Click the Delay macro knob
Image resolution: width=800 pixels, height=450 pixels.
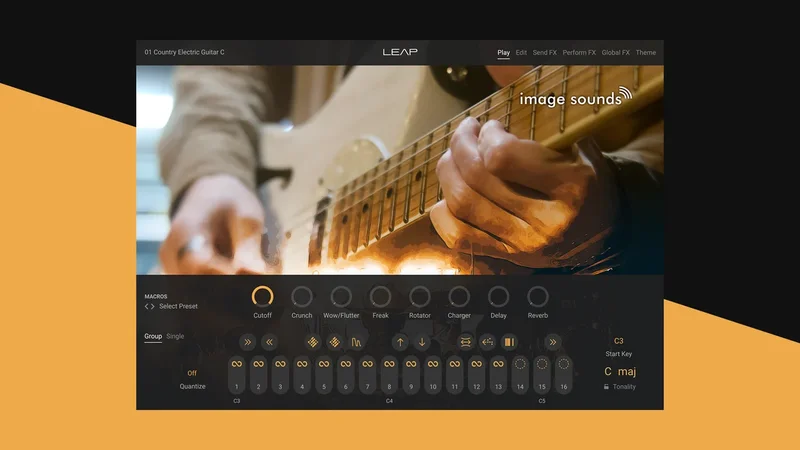tap(498, 296)
